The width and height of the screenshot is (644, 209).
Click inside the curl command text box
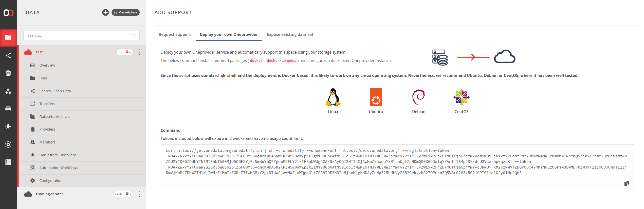point(397,167)
